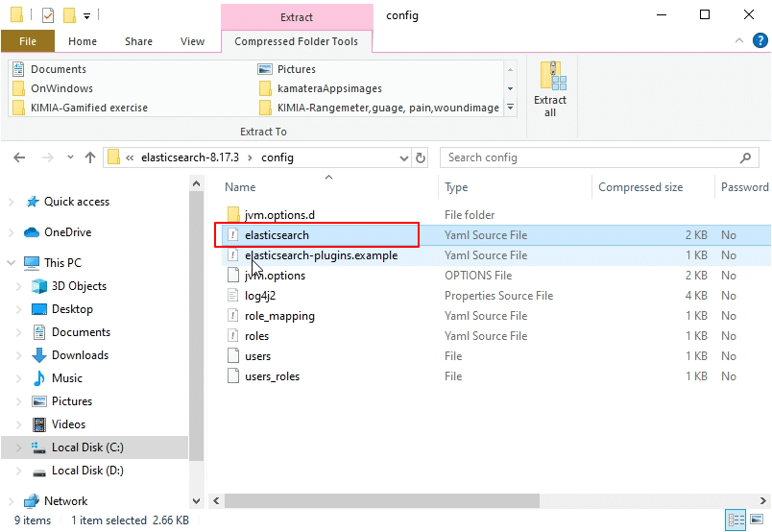
Task: Collapse the ribbon with chevron
Action: 739,40
